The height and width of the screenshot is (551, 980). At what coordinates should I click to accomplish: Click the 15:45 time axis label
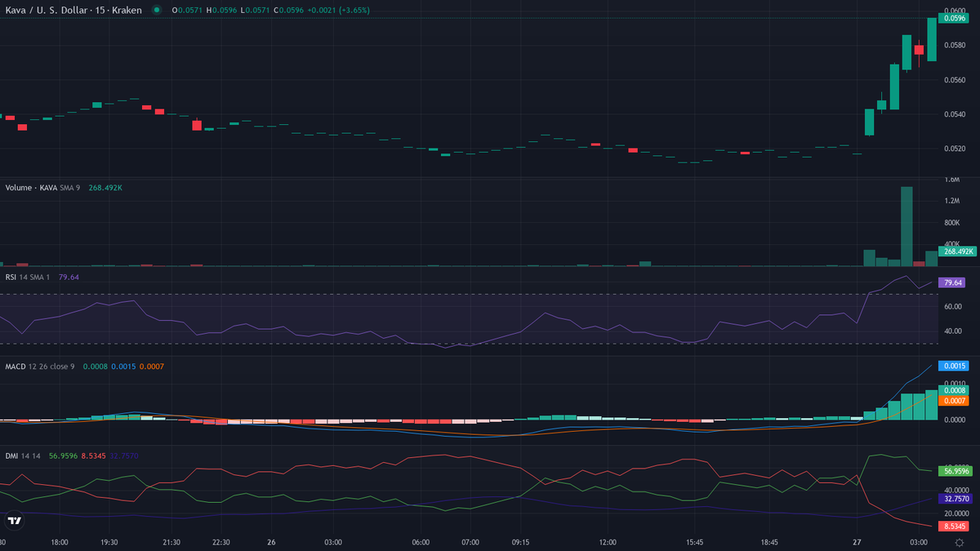coord(694,542)
